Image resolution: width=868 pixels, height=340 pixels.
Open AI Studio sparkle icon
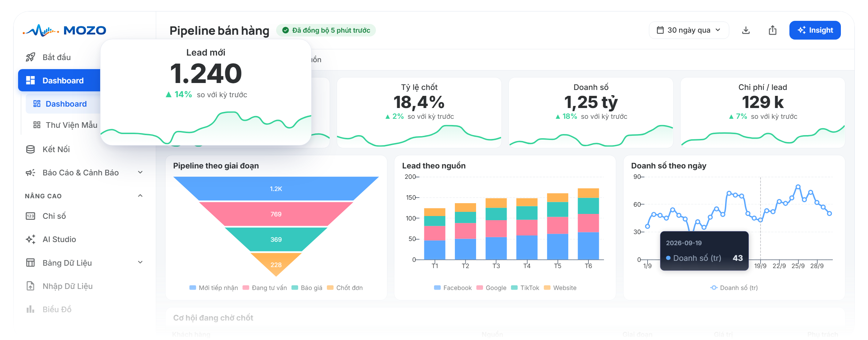coord(31,239)
